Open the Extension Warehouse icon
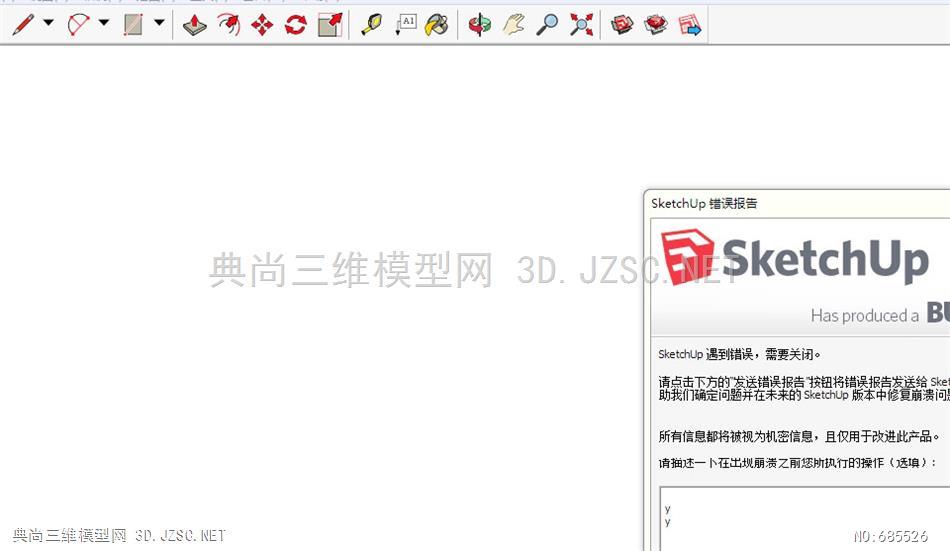Screen dimensions: 950x551 (x=656, y=25)
